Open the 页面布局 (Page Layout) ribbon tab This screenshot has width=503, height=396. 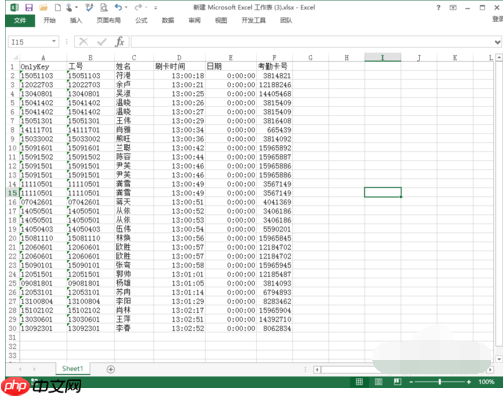pyautogui.click(x=109, y=20)
